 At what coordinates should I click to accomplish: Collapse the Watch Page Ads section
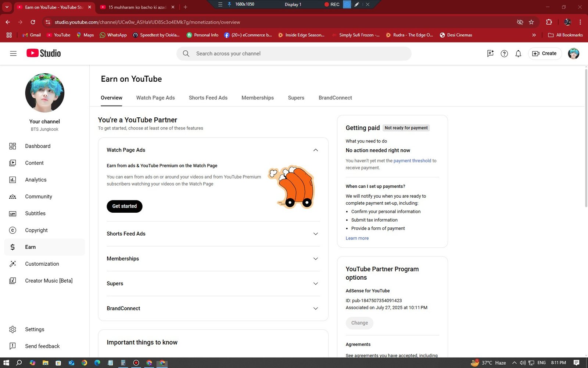315,150
